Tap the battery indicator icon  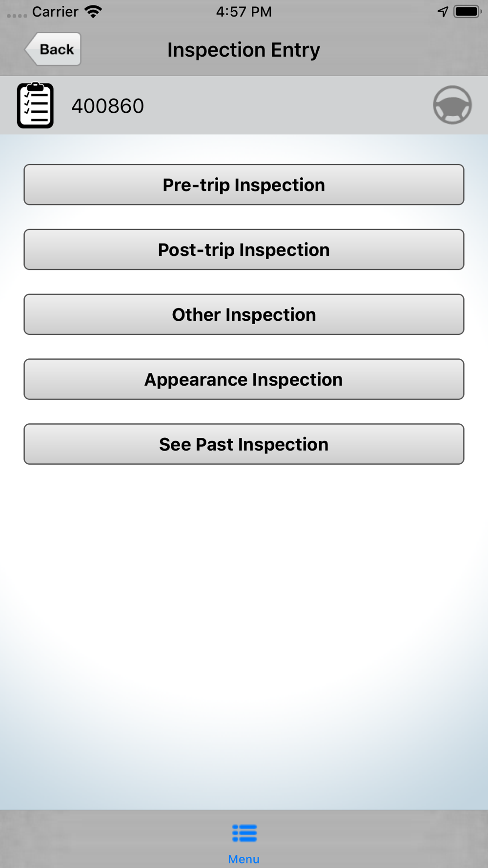pos(468,11)
